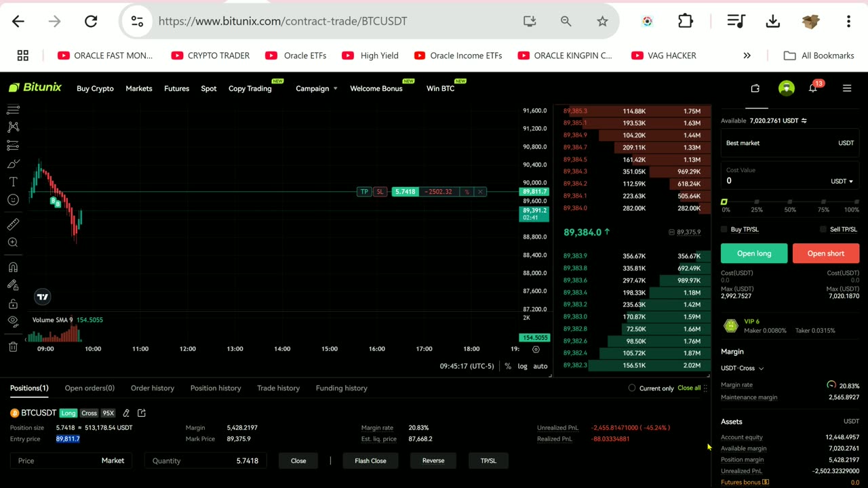This screenshot has height=488, width=868.
Task: Open notifications bell with 13 badge
Action: (x=813, y=88)
